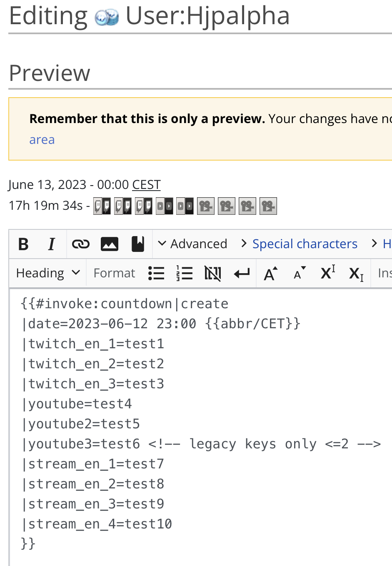392x566 pixels.
Task: Select the first Twitch stream icon pair
Action: 102,206
